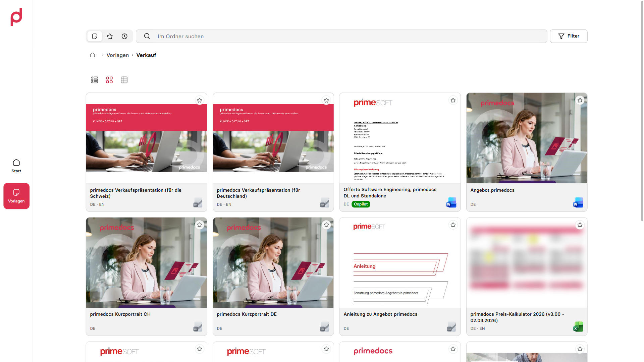Click the file type icon on Schweiz presentation card

[x=198, y=203]
